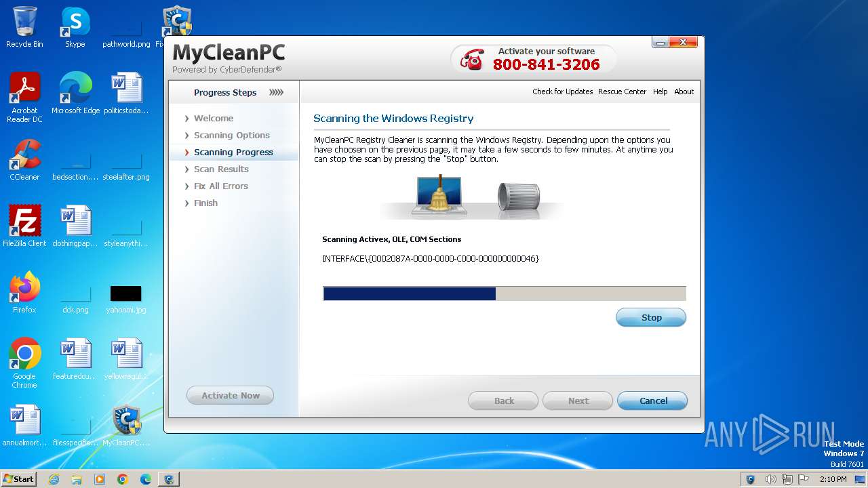
Task: Open the Action Center flag icon
Action: (804, 479)
